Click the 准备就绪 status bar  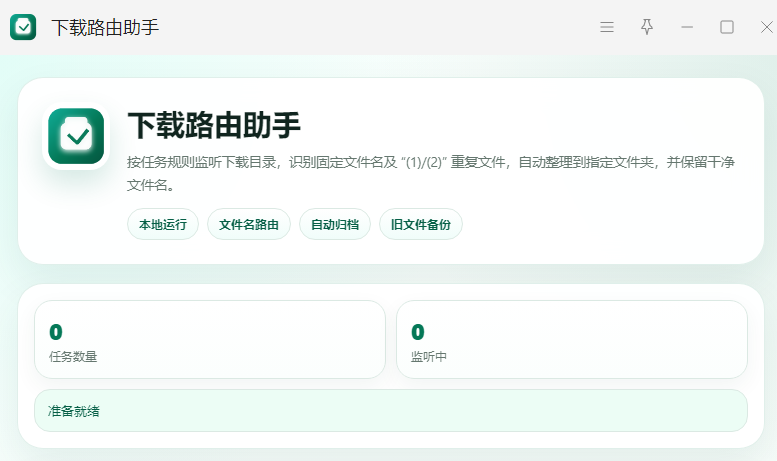(x=391, y=410)
